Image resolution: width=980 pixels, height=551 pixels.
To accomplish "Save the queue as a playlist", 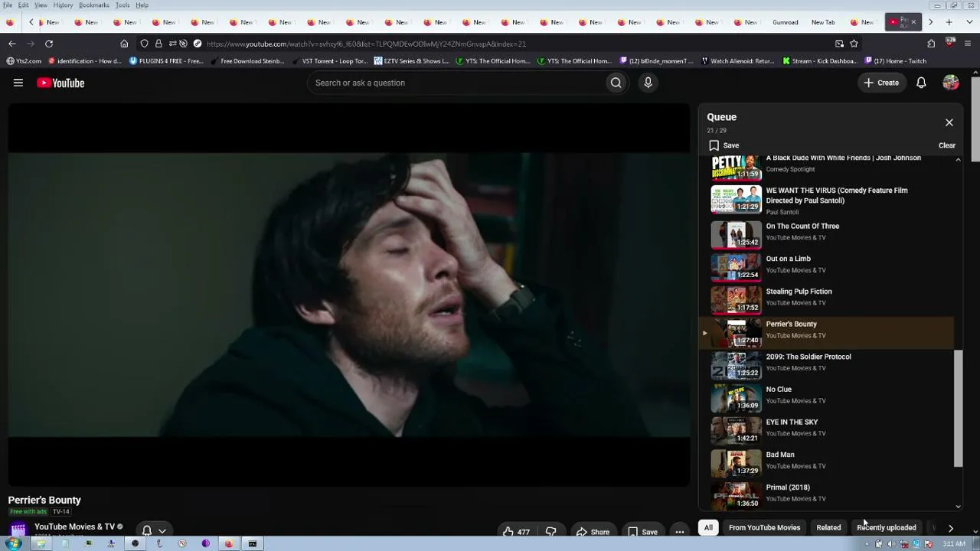I will pyautogui.click(x=724, y=145).
